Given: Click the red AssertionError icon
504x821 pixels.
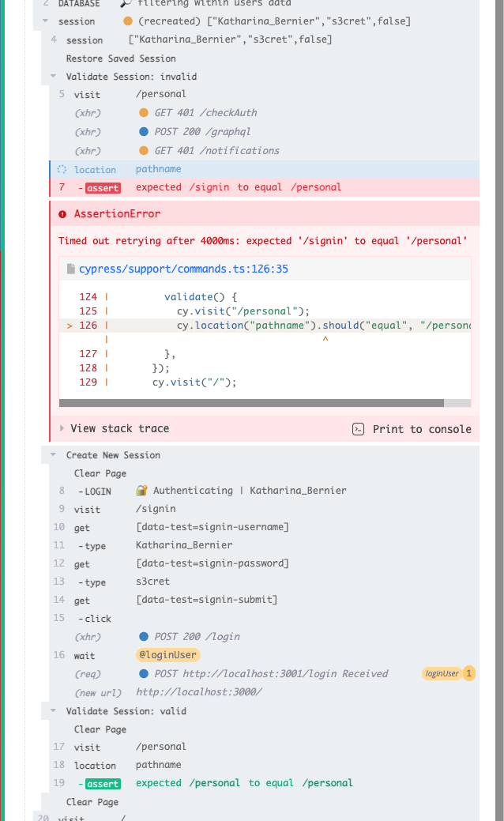Looking at the screenshot, I should coord(63,214).
